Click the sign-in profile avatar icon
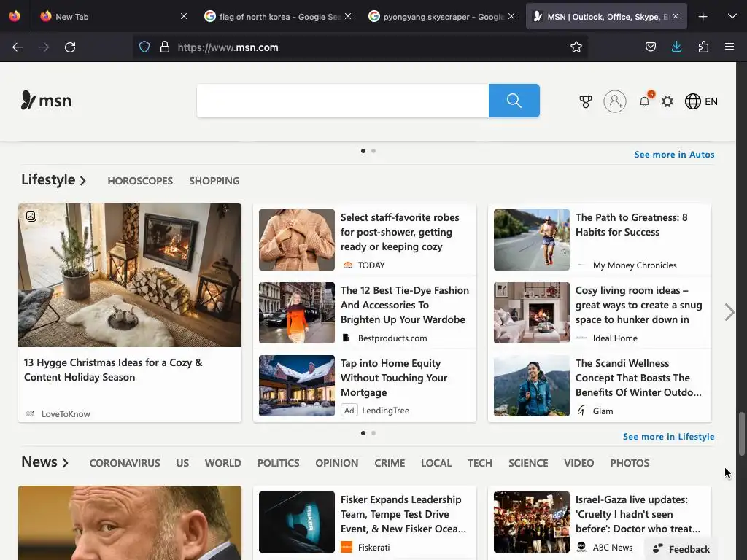This screenshot has height=560, width=747. coord(615,101)
